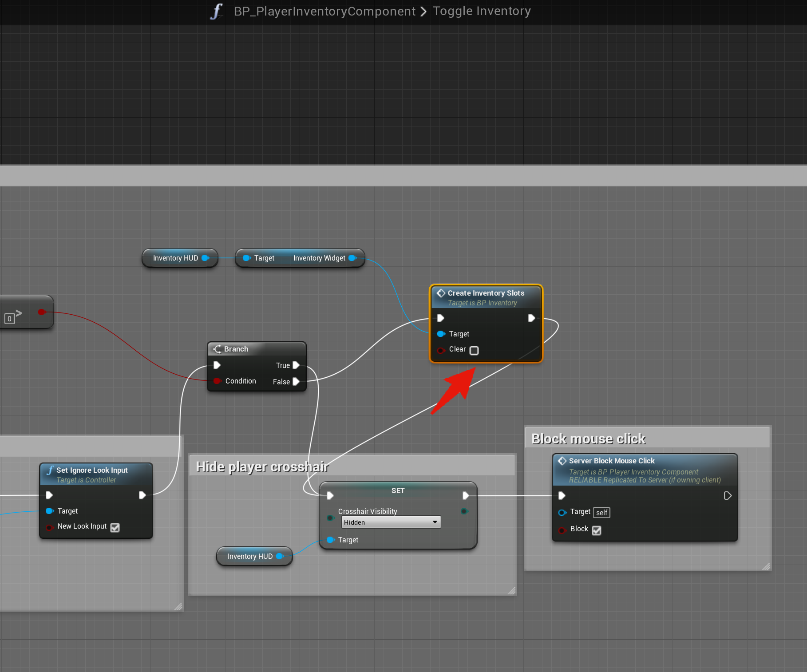
Task: Click Create Inventory Slots output execution pin
Action: (x=531, y=318)
